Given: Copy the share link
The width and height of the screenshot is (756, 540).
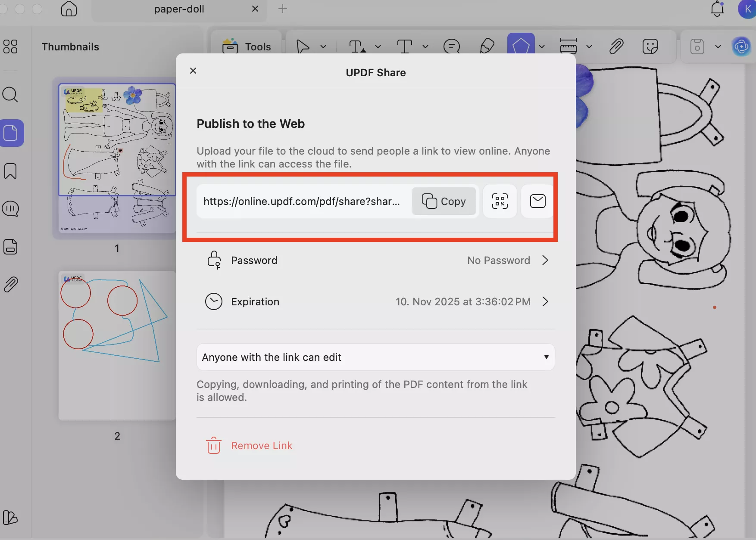Looking at the screenshot, I should (444, 201).
